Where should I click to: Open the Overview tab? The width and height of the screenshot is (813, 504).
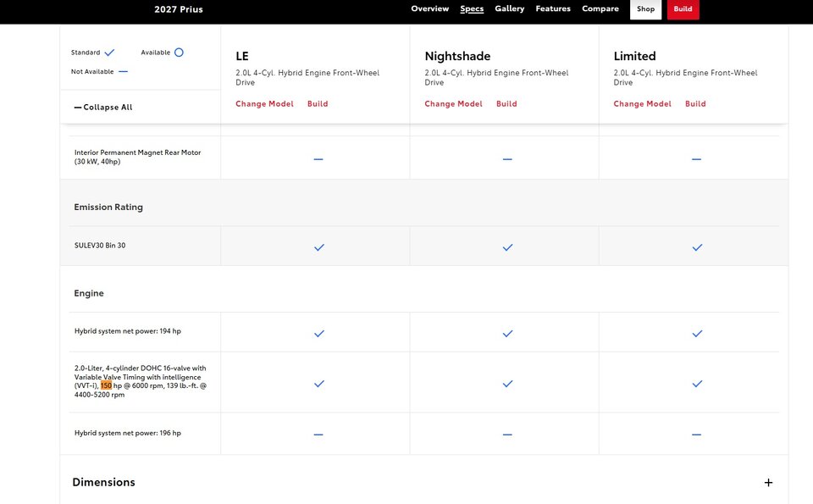tap(430, 8)
